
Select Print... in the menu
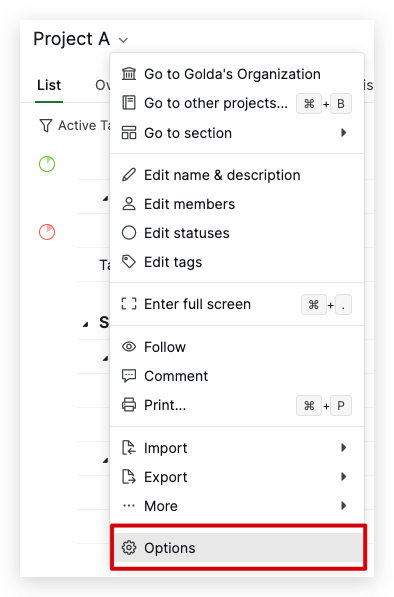click(x=237, y=405)
